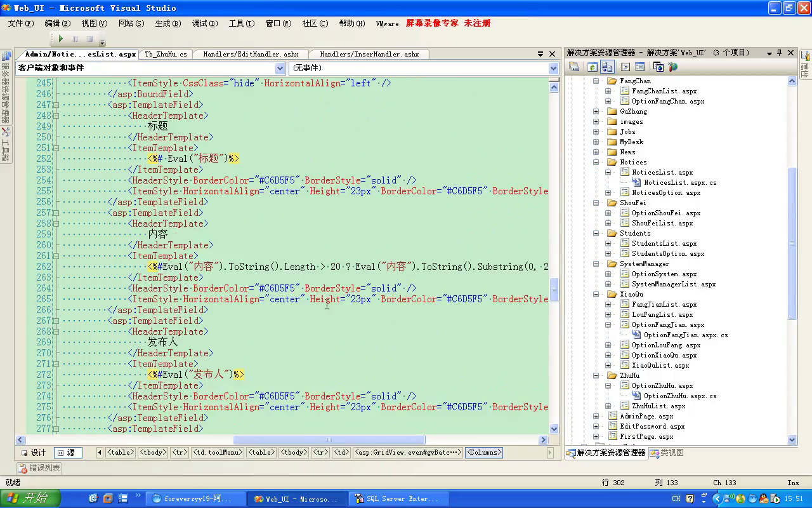Collapse code region at line 247
Screen dimensions: 812x508
click(x=56, y=105)
